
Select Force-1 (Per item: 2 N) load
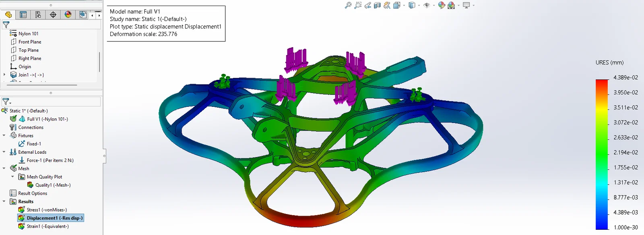[50, 160]
